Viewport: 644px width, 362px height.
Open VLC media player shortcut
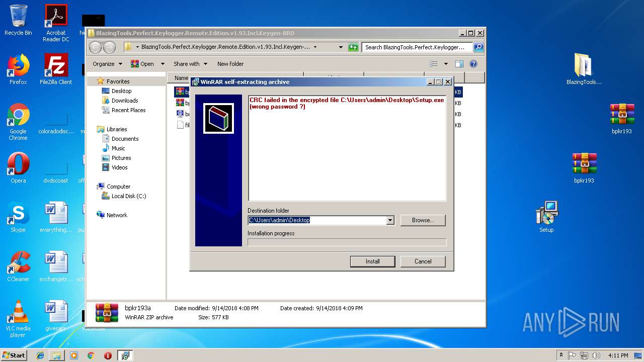[18, 319]
